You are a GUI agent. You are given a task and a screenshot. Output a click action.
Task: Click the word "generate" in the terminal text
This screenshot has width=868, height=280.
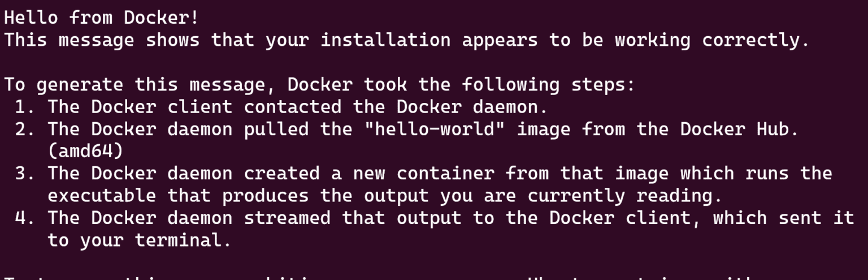80,85
